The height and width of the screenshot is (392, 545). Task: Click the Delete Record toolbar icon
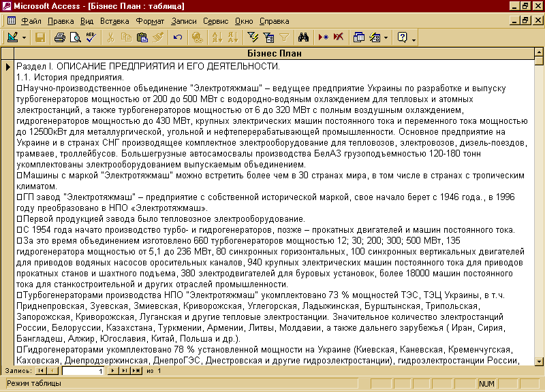(x=339, y=37)
